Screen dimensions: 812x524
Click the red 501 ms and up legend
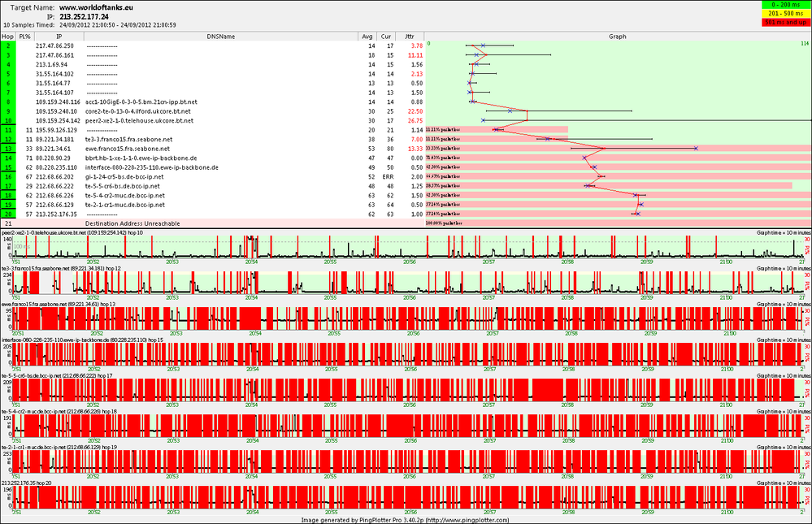[786, 22]
